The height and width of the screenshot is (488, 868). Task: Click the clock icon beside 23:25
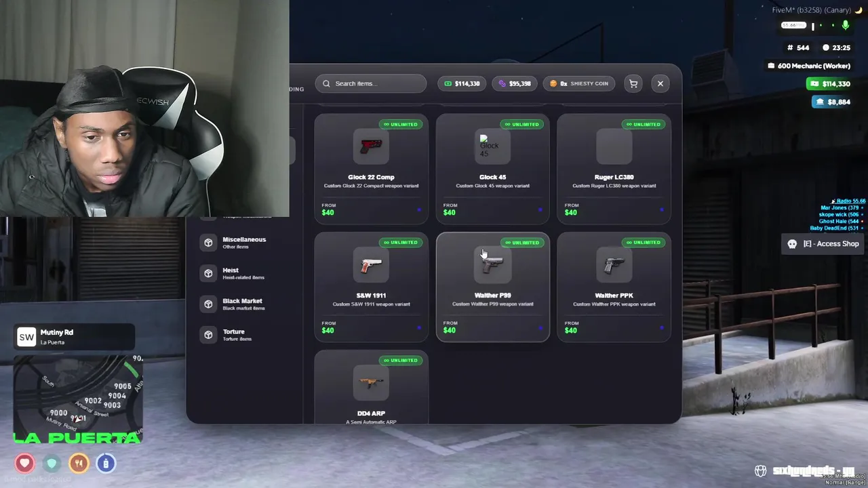(x=826, y=47)
